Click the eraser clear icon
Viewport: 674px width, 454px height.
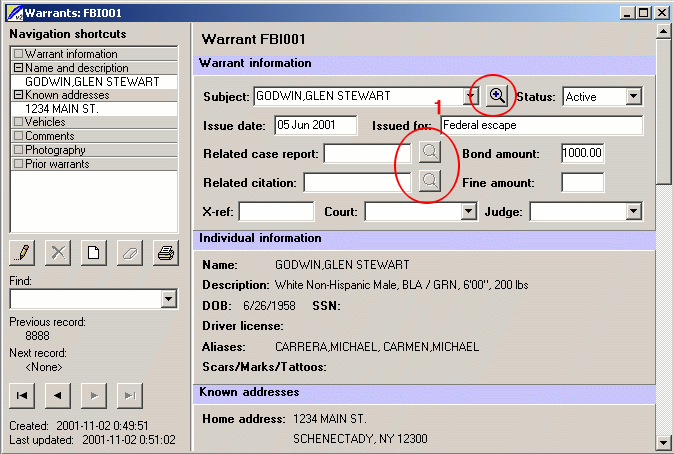[129, 253]
